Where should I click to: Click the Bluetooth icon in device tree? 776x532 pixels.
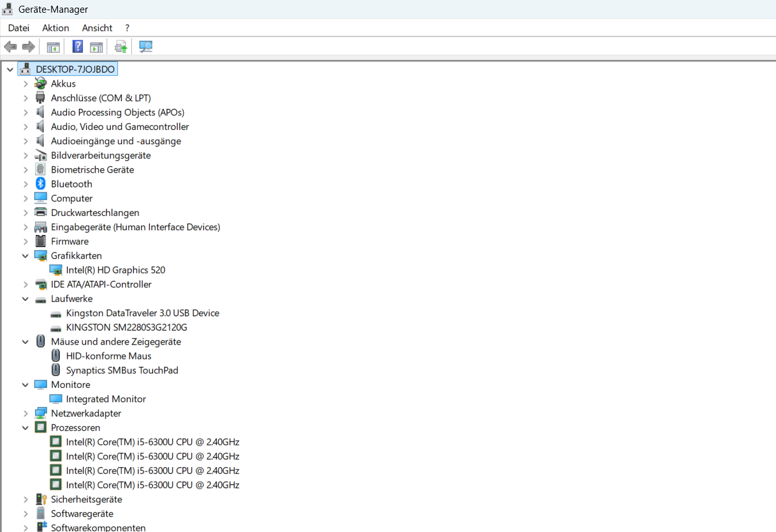41,183
